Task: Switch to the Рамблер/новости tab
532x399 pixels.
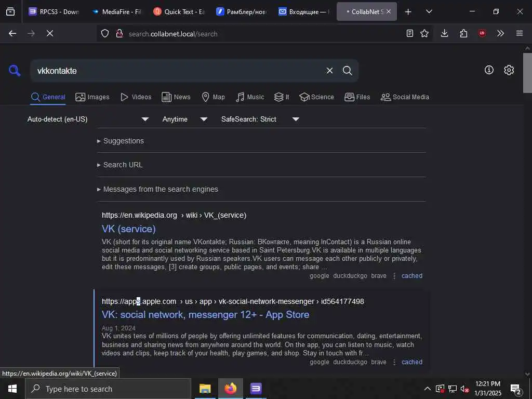Action: point(242,11)
